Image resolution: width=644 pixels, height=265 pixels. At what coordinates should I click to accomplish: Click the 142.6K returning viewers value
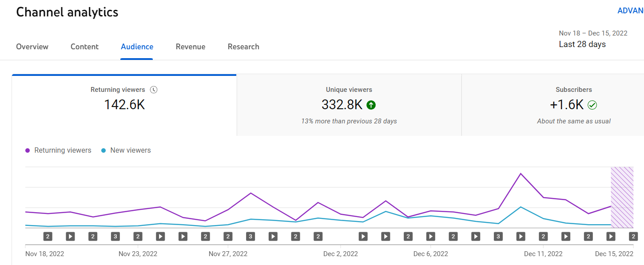point(124,105)
